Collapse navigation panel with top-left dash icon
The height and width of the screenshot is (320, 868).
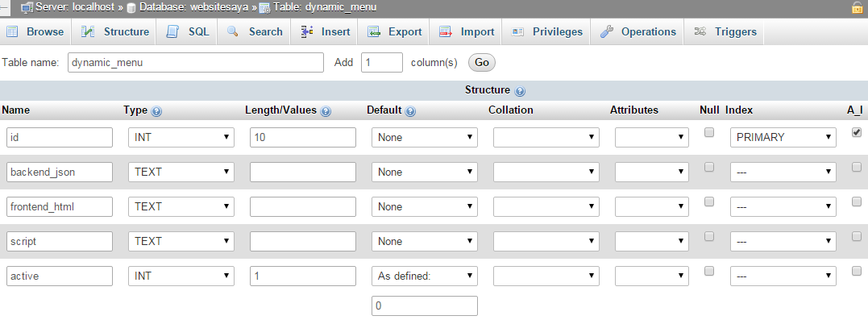3,8
